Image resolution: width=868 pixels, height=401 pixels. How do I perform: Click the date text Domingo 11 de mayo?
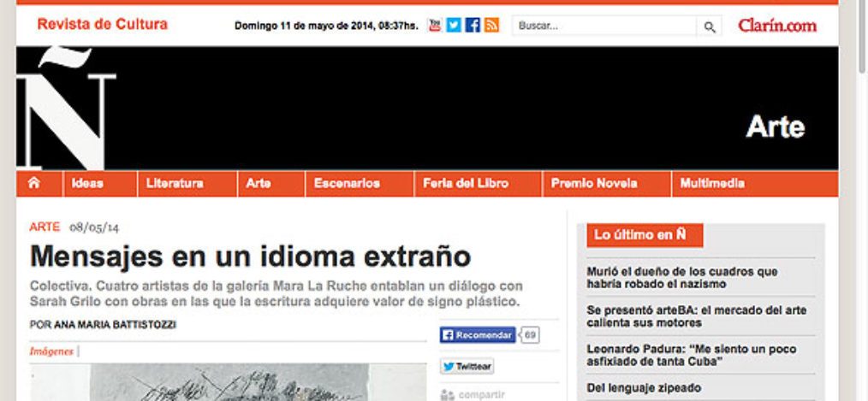[327, 26]
